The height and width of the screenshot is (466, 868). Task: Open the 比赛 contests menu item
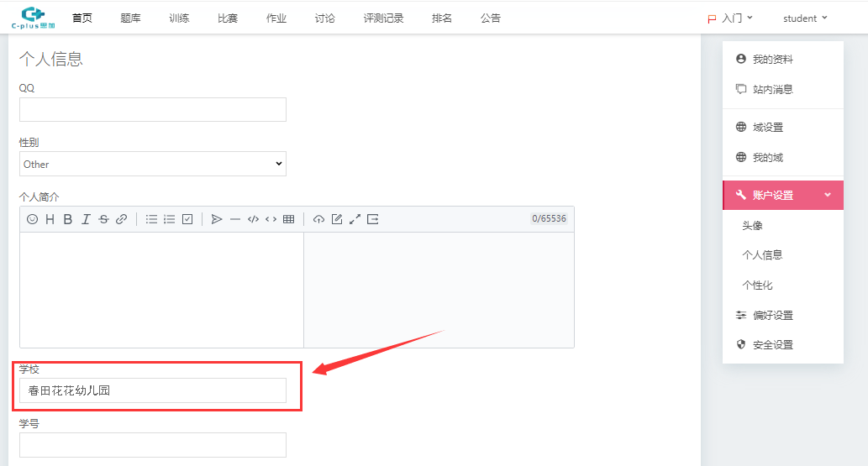tap(228, 18)
